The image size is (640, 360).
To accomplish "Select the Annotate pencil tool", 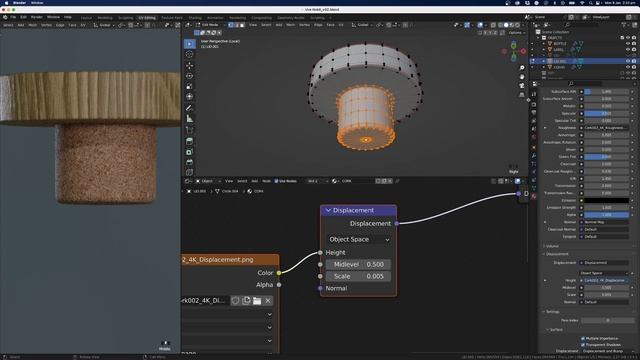I will 189,108.
